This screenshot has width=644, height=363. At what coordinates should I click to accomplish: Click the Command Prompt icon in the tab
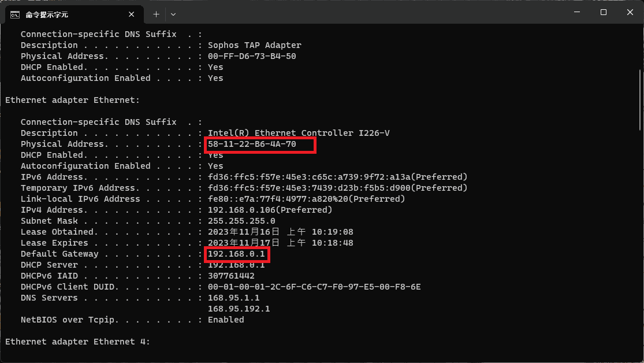(x=16, y=14)
